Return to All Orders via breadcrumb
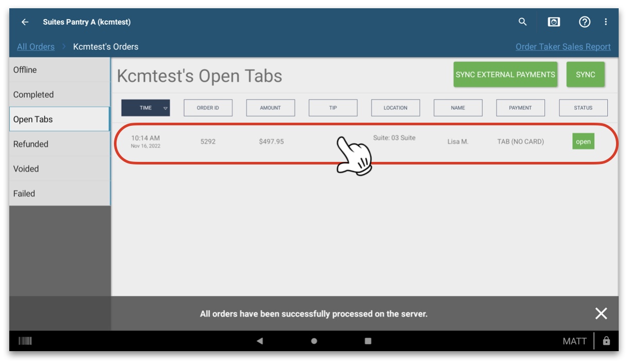This screenshot has height=364, width=630. 36,46
